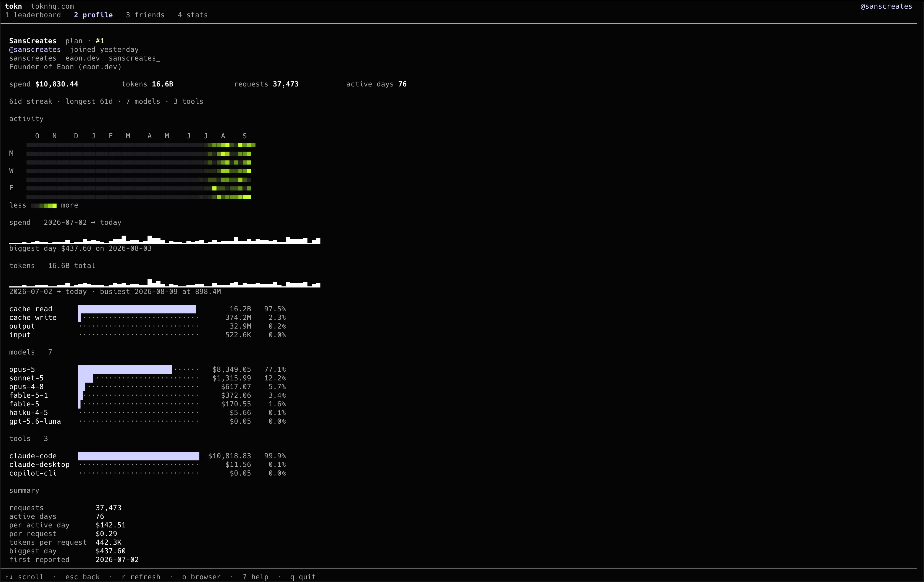The height and width of the screenshot is (582, 924).
Task: Click the o browser shortcut hint
Action: 202,577
